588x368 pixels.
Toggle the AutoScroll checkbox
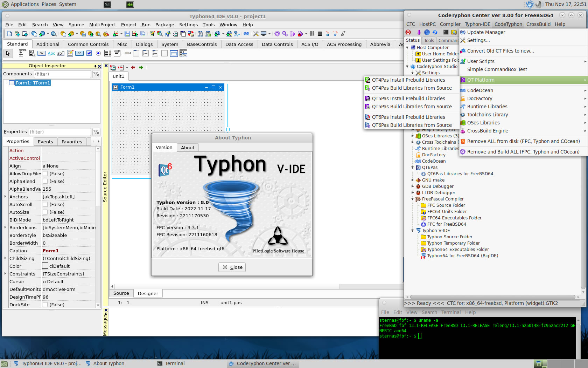click(x=45, y=204)
